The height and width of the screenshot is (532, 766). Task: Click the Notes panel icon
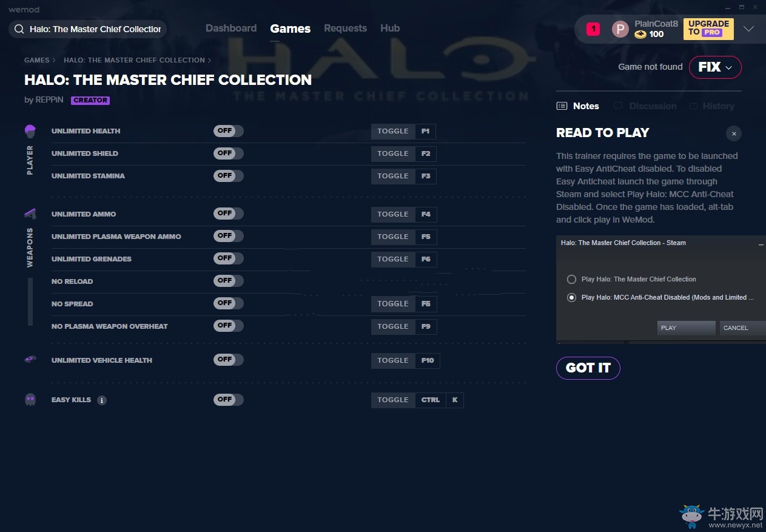click(562, 106)
